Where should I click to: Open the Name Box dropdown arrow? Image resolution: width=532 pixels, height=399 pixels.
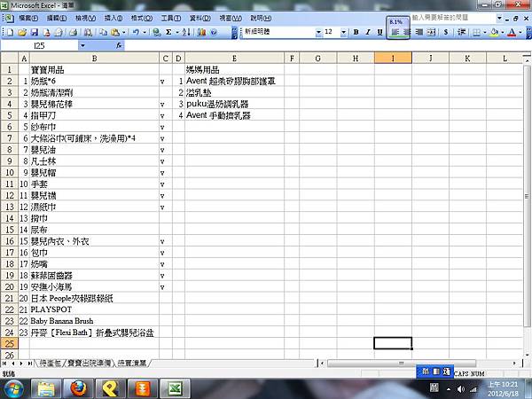point(82,45)
